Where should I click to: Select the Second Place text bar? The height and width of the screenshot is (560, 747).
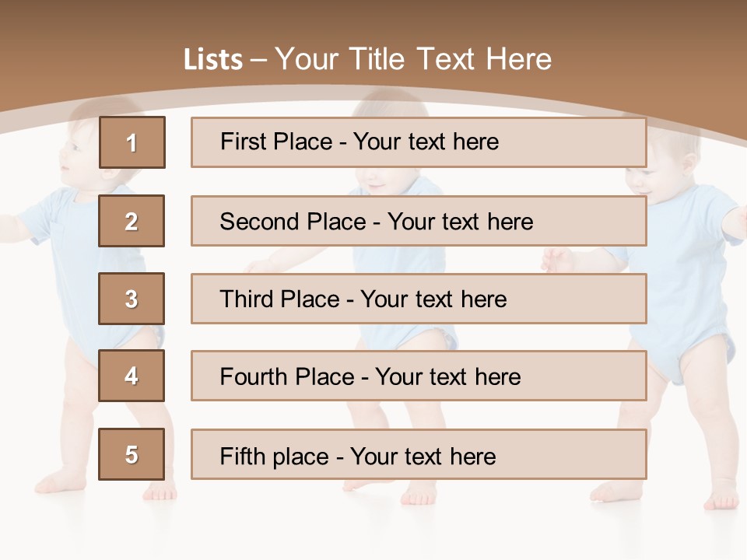click(418, 221)
